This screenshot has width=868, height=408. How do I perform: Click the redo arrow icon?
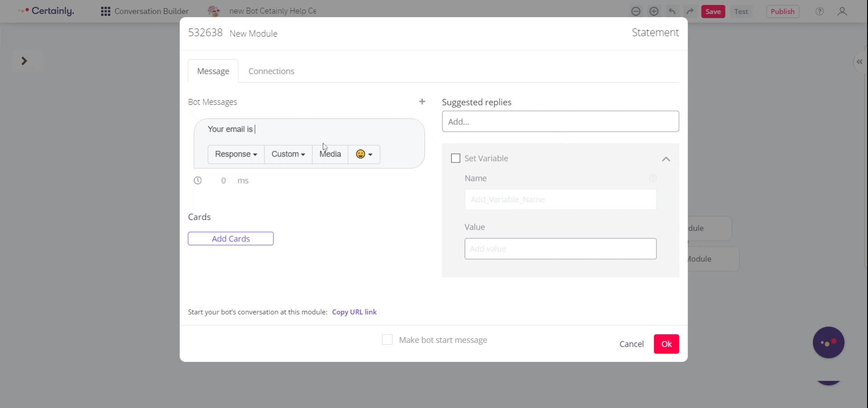(690, 11)
